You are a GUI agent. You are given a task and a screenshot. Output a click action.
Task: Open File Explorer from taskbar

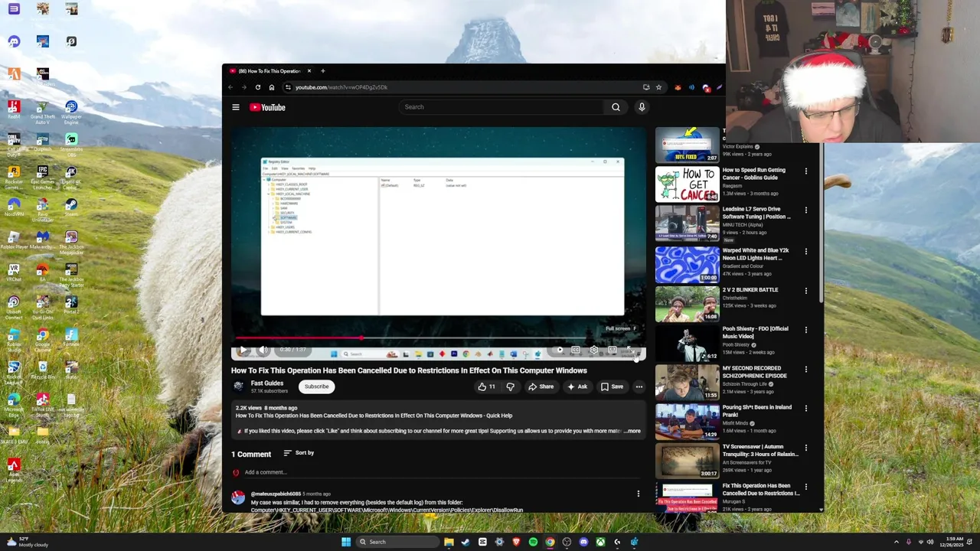pyautogui.click(x=449, y=542)
